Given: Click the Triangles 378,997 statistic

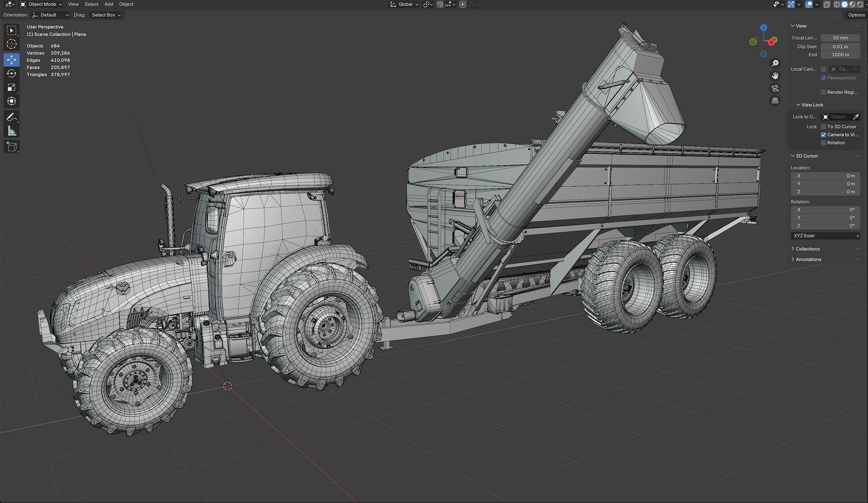Looking at the screenshot, I should coord(48,75).
